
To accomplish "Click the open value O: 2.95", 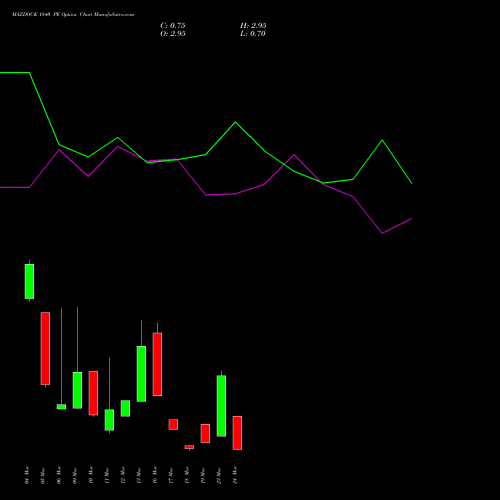I will coord(173,34).
